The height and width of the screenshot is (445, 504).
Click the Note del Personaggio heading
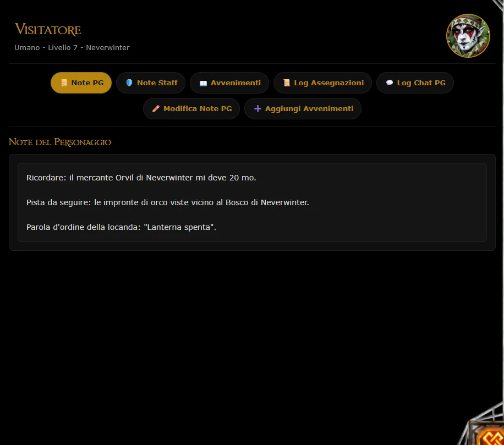[60, 142]
